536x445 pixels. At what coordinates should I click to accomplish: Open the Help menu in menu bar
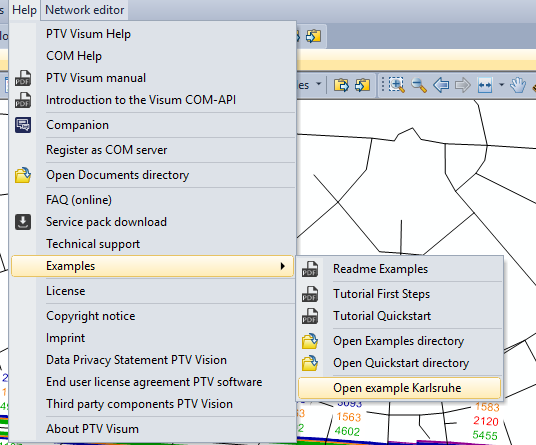point(24,10)
